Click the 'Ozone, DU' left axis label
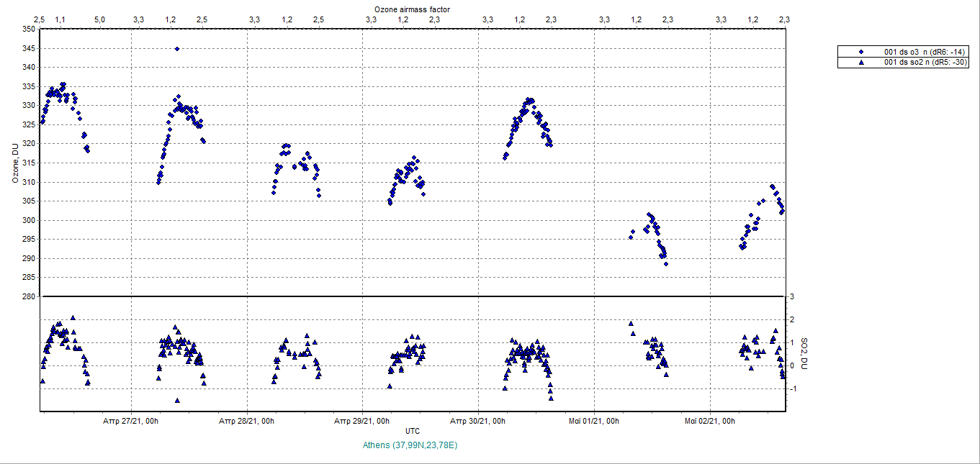 (15, 163)
